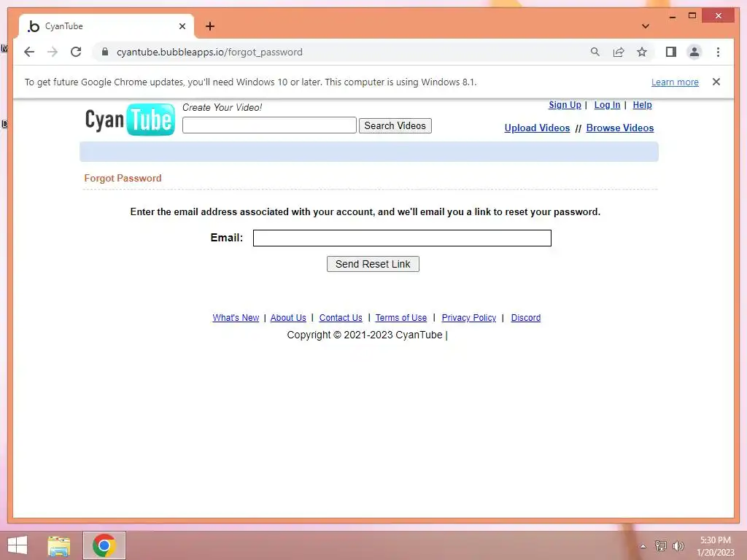This screenshot has width=747, height=560.
Task: Dismiss the Chrome update notification bar
Action: 716,82
